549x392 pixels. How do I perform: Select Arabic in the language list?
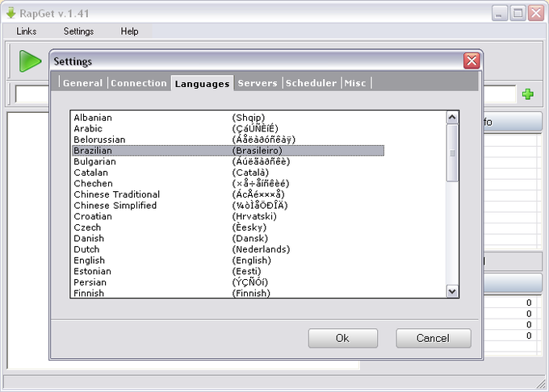(x=228, y=128)
